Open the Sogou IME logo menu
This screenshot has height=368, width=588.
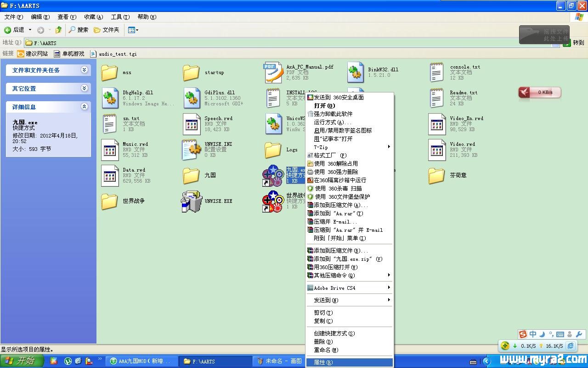pyautogui.click(x=523, y=334)
